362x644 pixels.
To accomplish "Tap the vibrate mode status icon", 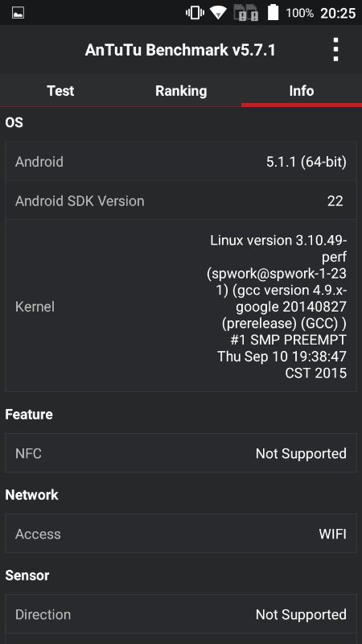I will point(195,13).
